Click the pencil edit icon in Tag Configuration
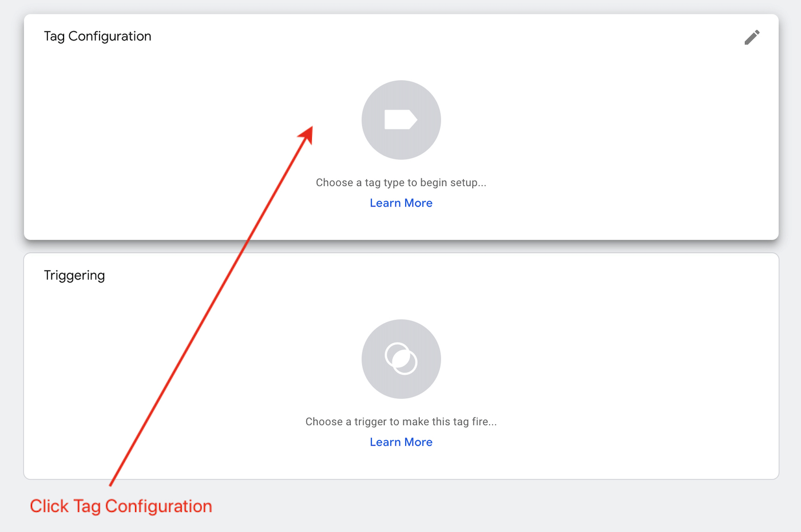 coord(752,37)
